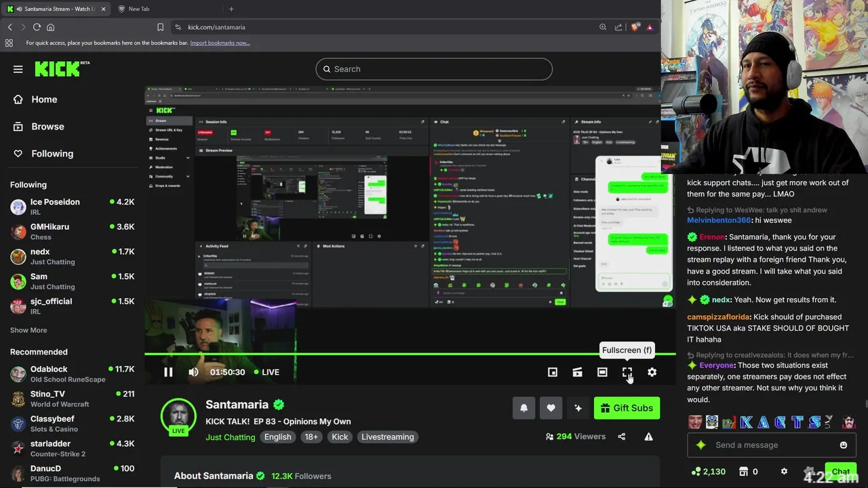868x488 pixels.
Task: Open sjc_official channel
Action: (x=72, y=306)
